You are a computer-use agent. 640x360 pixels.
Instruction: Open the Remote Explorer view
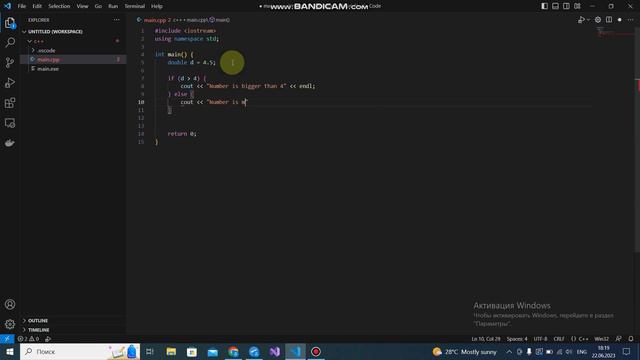10,123
